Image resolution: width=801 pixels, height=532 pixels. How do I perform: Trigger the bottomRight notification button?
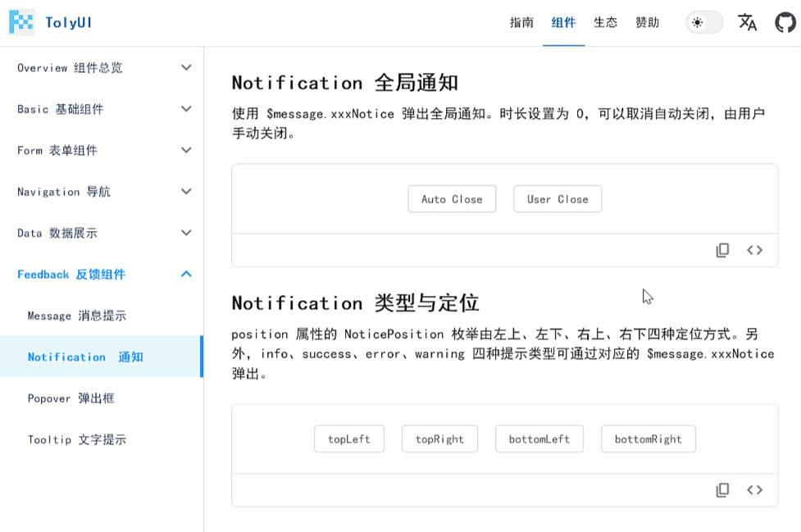point(649,439)
